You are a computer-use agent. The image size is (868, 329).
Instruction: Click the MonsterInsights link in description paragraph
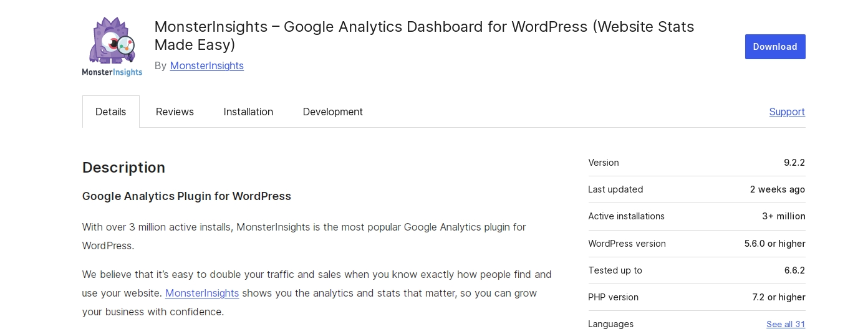(202, 293)
